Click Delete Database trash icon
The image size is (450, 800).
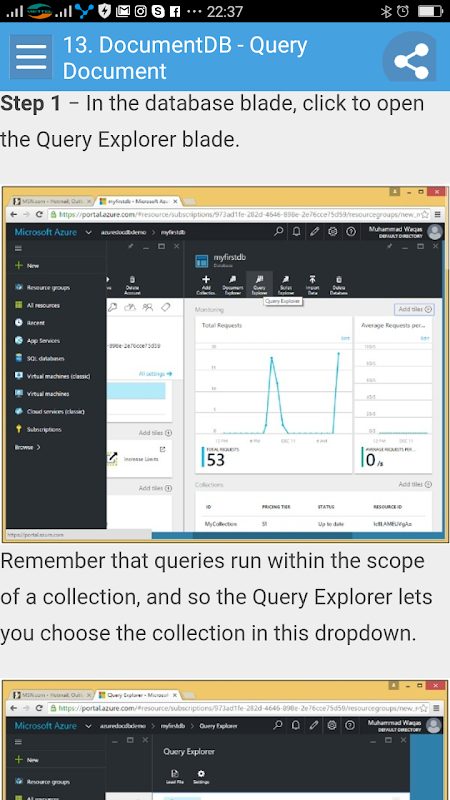point(339,285)
